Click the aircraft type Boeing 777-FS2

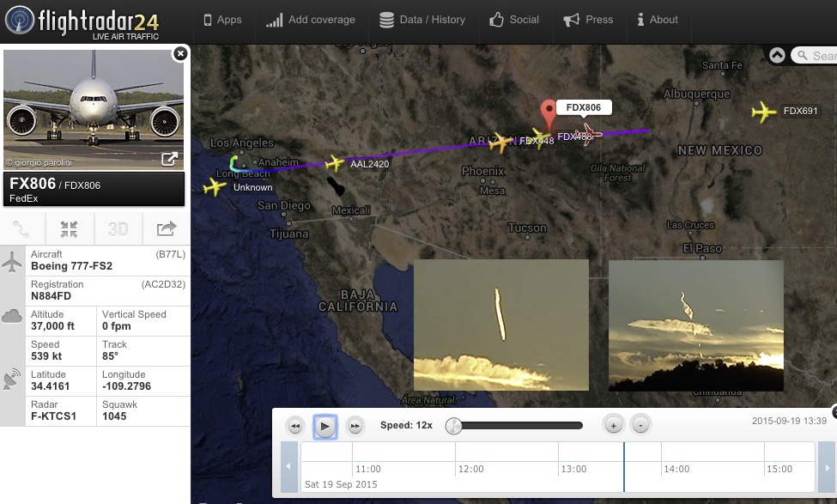(71, 266)
